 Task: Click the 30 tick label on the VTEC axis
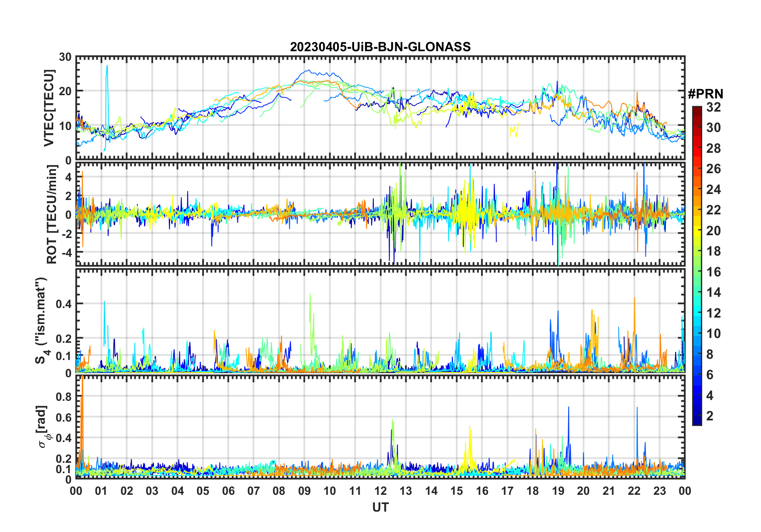pos(65,57)
